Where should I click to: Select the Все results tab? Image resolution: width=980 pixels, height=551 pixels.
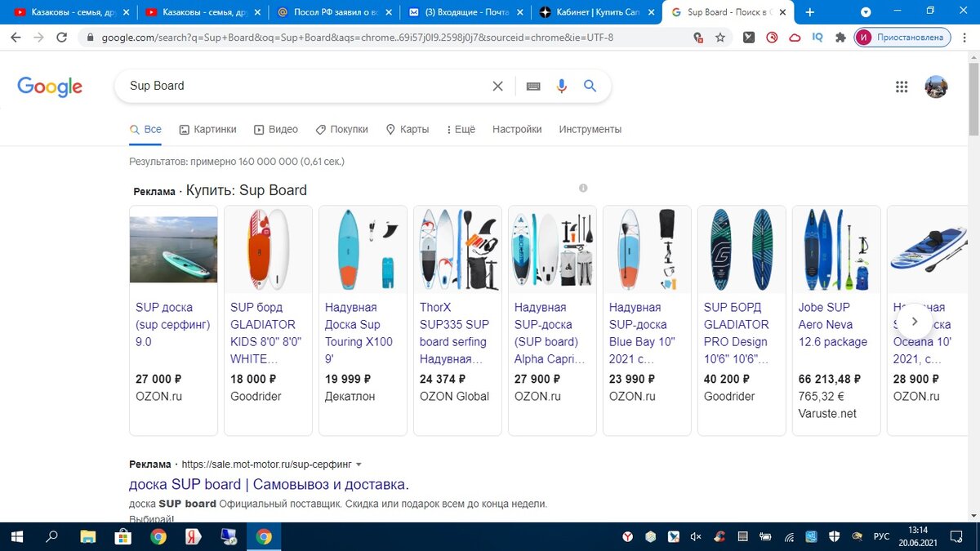(x=146, y=129)
